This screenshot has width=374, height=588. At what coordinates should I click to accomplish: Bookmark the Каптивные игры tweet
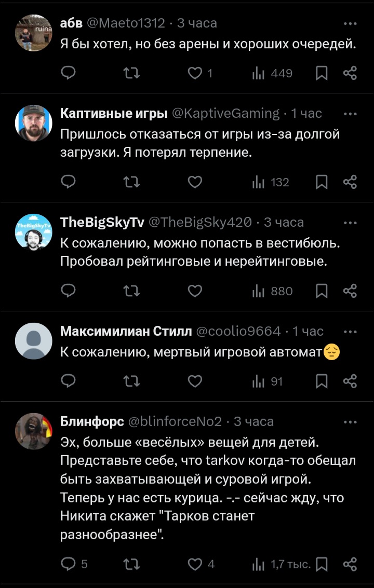(322, 183)
